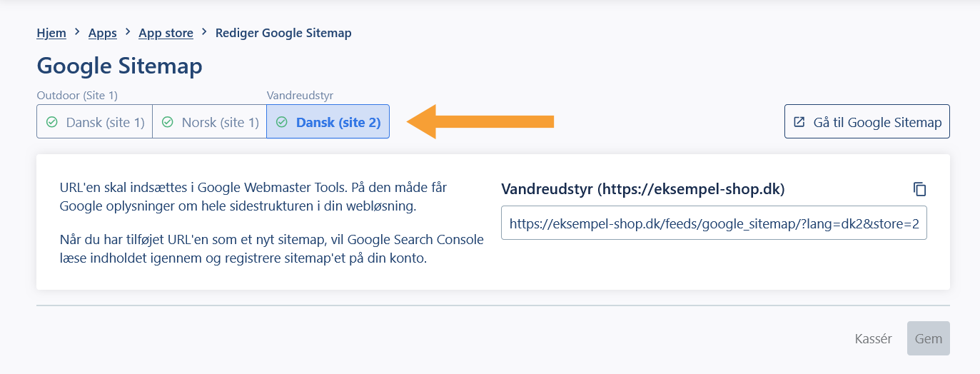Click the Kassér button
This screenshot has width=980, height=374.
point(873,338)
